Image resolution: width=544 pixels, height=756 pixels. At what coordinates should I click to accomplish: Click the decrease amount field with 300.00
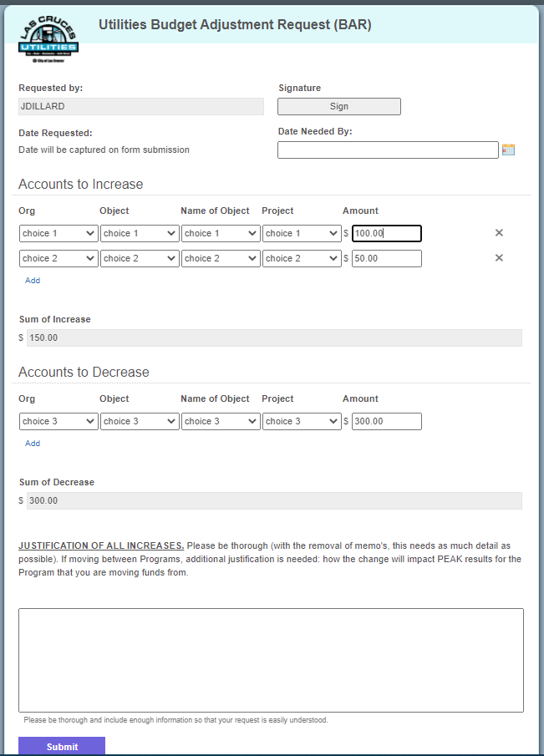pos(387,421)
